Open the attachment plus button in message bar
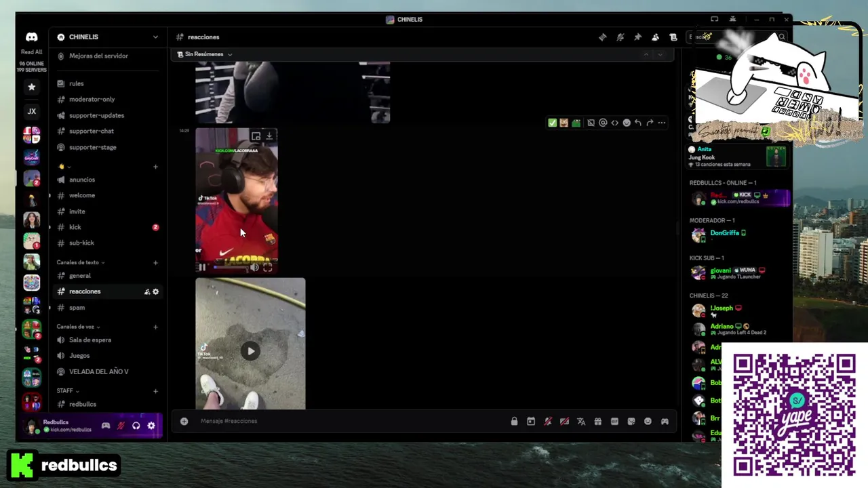Viewport: 868px width, 488px height. tap(184, 421)
